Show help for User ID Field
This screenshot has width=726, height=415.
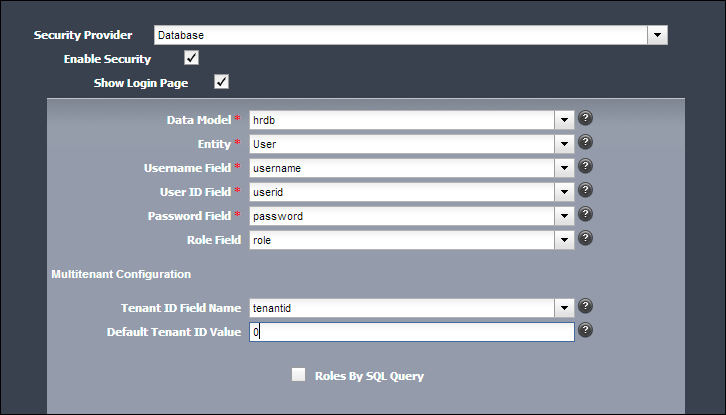tap(586, 191)
